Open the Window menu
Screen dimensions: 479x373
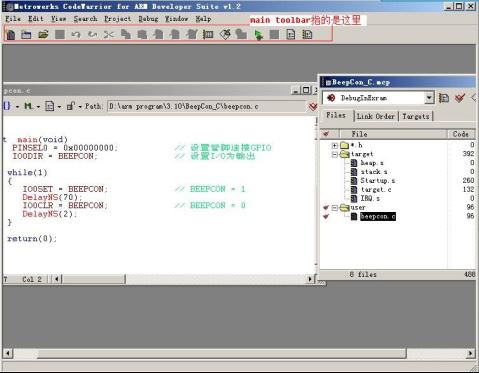coord(177,19)
